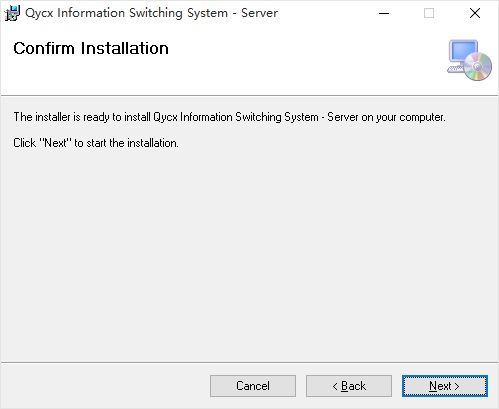Click the computer and CD setup graphic
The height and width of the screenshot is (409, 499).
pyautogui.click(x=469, y=60)
